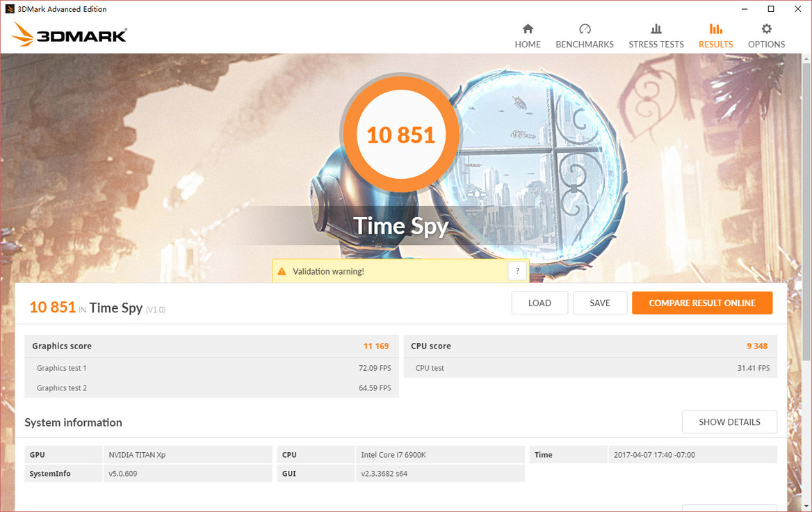Open Options via the gear icon

[x=766, y=29]
